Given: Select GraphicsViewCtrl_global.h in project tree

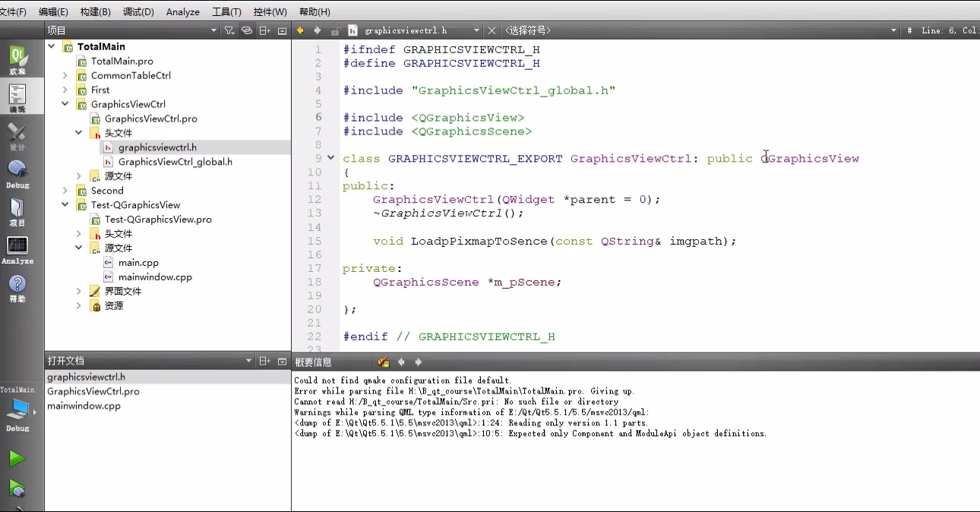Looking at the screenshot, I should tap(175, 162).
